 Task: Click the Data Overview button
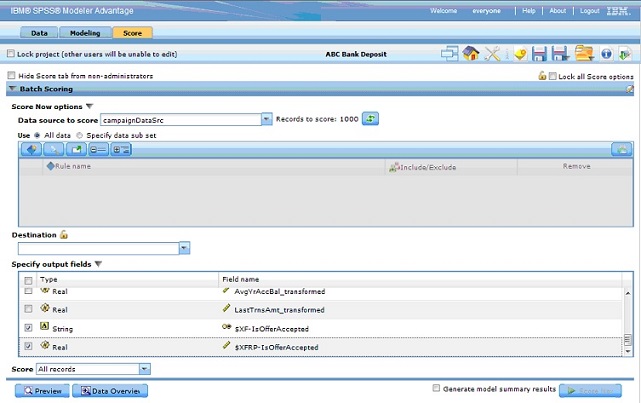(x=110, y=391)
